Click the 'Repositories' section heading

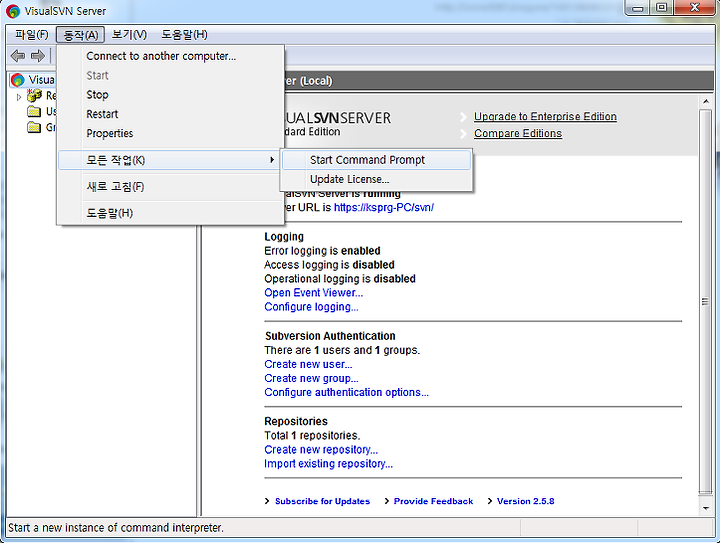coord(296,421)
